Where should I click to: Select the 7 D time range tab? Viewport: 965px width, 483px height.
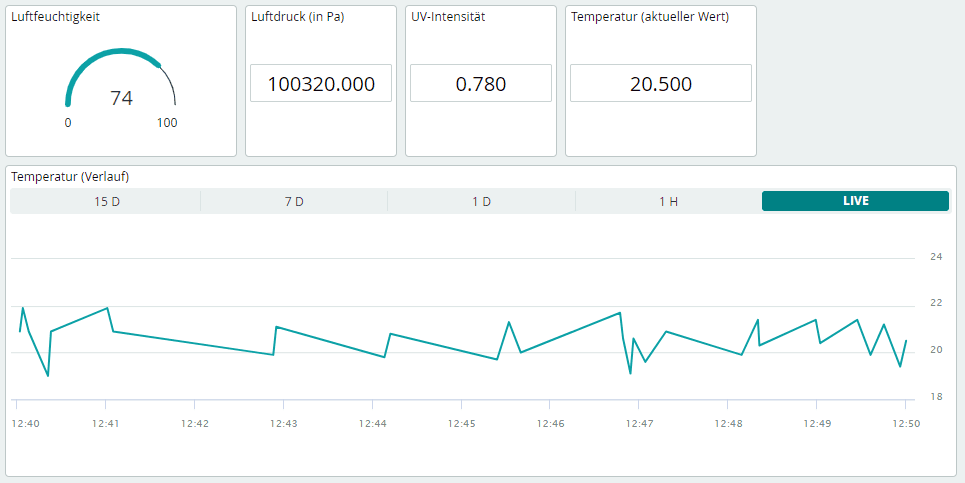294,201
